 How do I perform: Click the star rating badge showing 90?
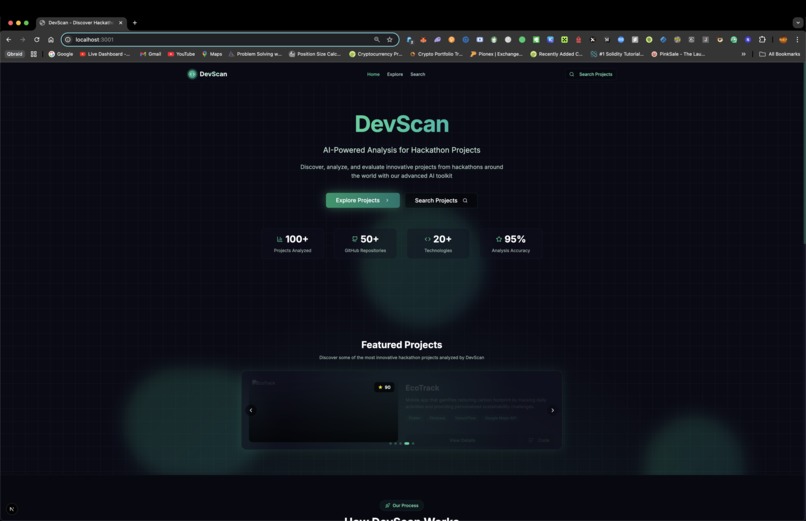tap(384, 387)
